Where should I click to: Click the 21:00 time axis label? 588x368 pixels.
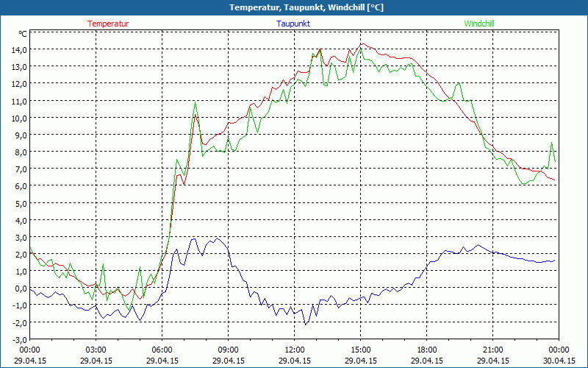pyautogui.click(x=492, y=350)
